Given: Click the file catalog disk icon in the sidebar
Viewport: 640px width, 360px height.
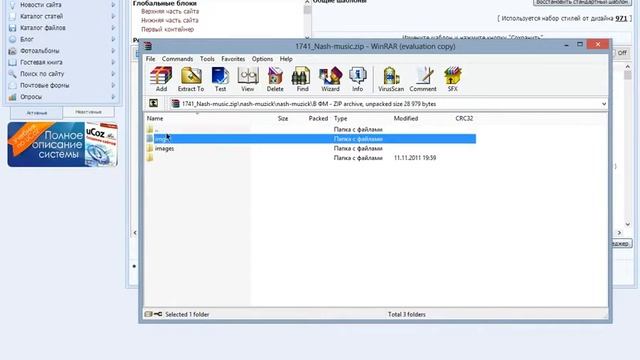Looking at the screenshot, I should [x=13, y=28].
